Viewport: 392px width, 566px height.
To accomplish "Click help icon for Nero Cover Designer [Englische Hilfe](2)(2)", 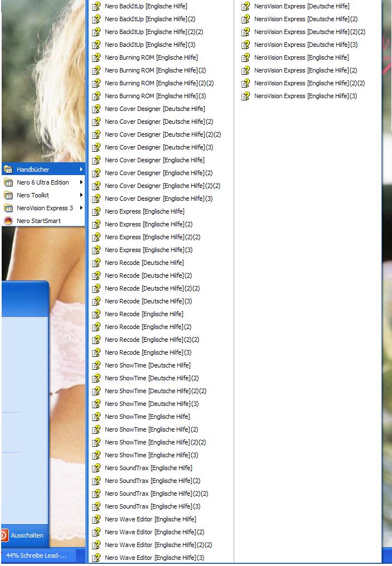I will click(96, 186).
